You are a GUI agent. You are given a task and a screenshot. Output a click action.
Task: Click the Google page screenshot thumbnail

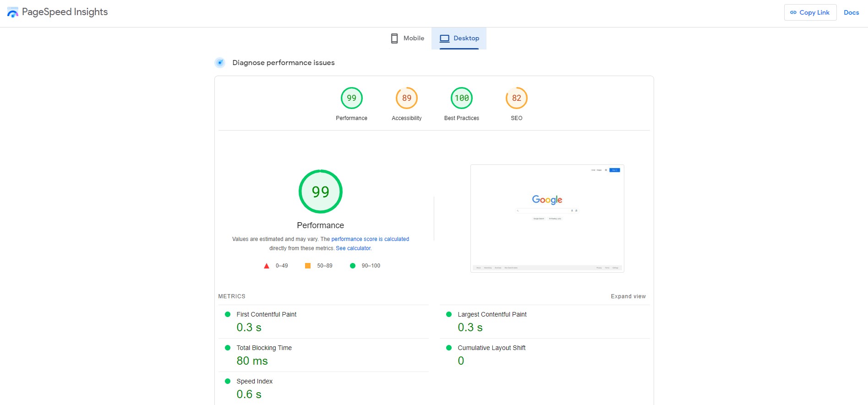[x=547, y=219]
